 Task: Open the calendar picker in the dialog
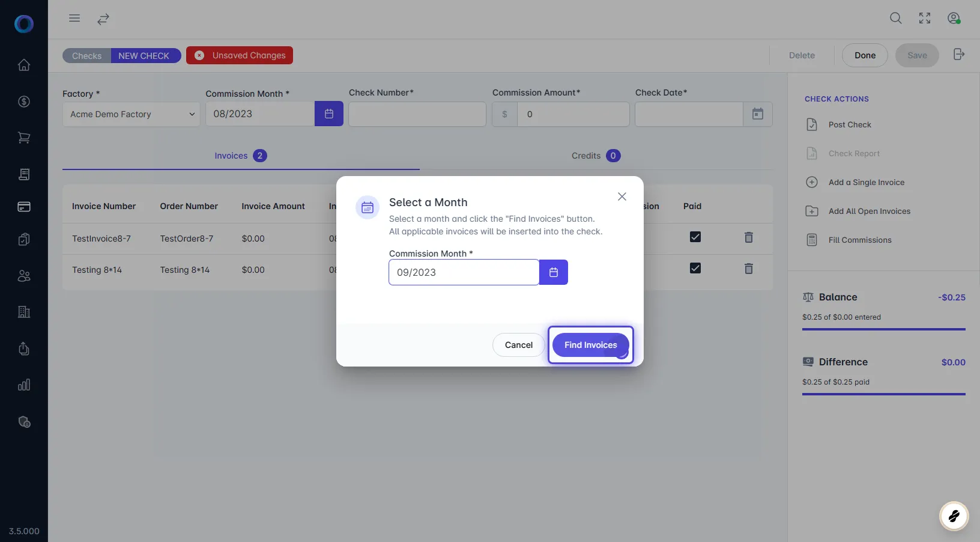pyautogui.click(x=554, y=272)
